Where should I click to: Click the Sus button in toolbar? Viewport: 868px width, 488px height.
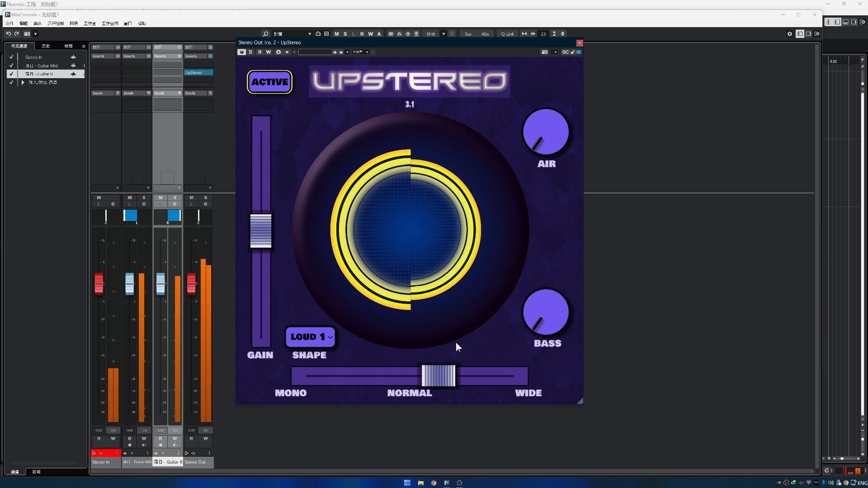(x=468, y=34)
